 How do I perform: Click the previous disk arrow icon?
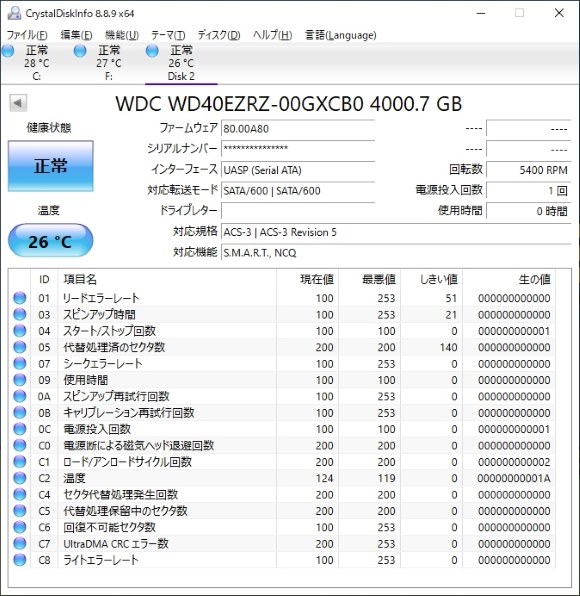(18, 103)
